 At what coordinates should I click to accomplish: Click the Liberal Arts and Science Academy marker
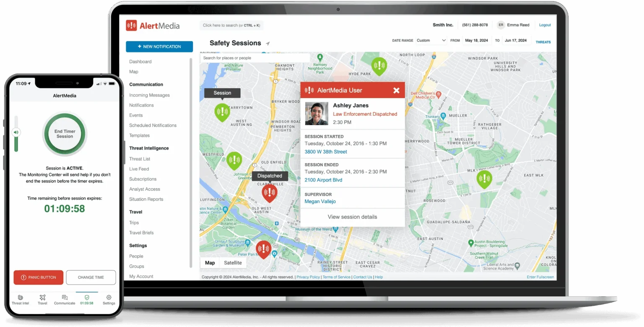(517, 266)
